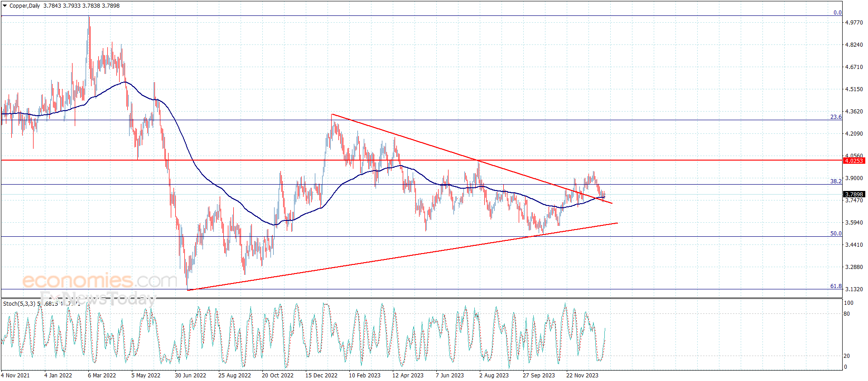Image resolution: width=868 pixels, height=381 pixels.
Task: Select the Copper,Daily chart title
Action: pos(24,6)
